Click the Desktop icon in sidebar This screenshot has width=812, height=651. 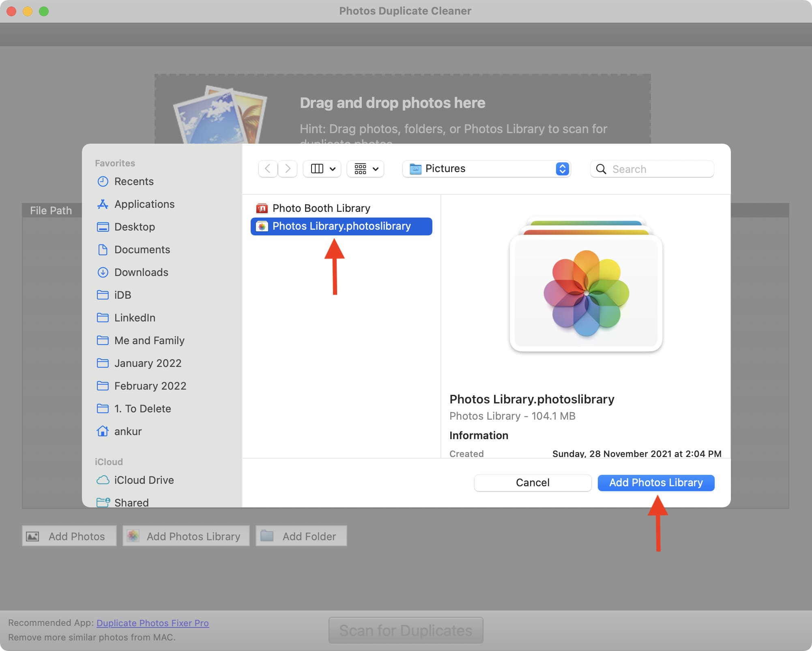click(x=103, y=227)
